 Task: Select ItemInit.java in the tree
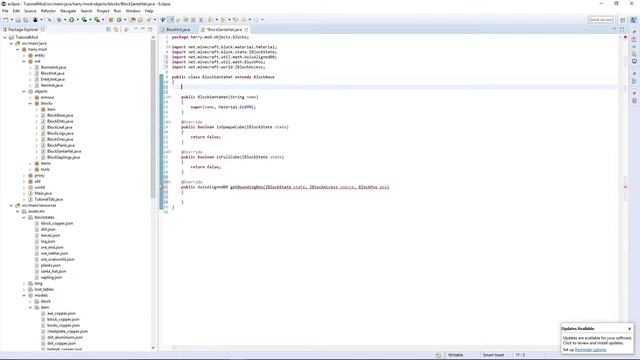click(51, 85)
